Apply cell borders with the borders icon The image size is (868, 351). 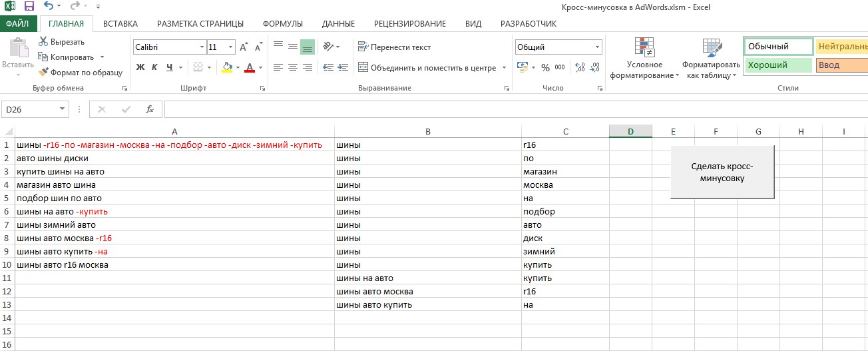click(x=198, y=67)
